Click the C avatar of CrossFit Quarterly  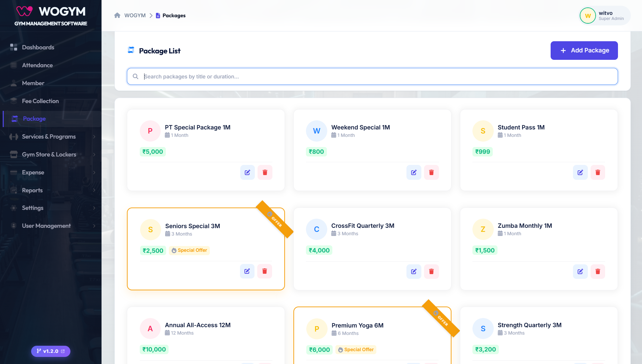pos(316,229)
